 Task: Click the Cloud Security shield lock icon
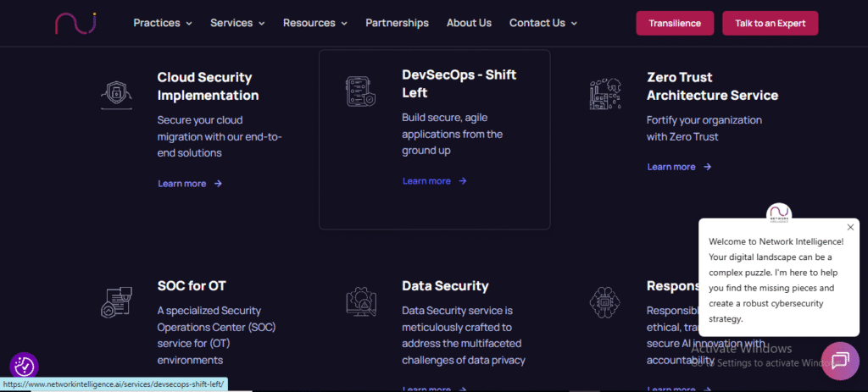tap(117, 95)
